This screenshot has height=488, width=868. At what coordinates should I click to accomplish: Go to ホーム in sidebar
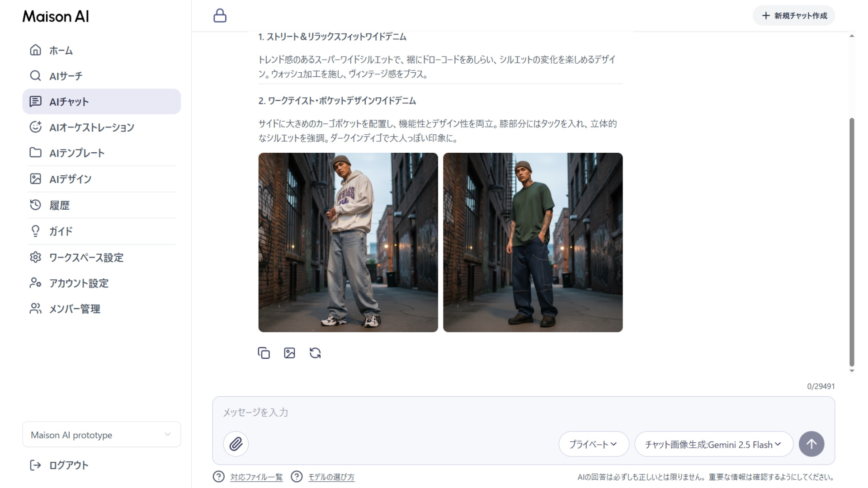pos(61,50)
